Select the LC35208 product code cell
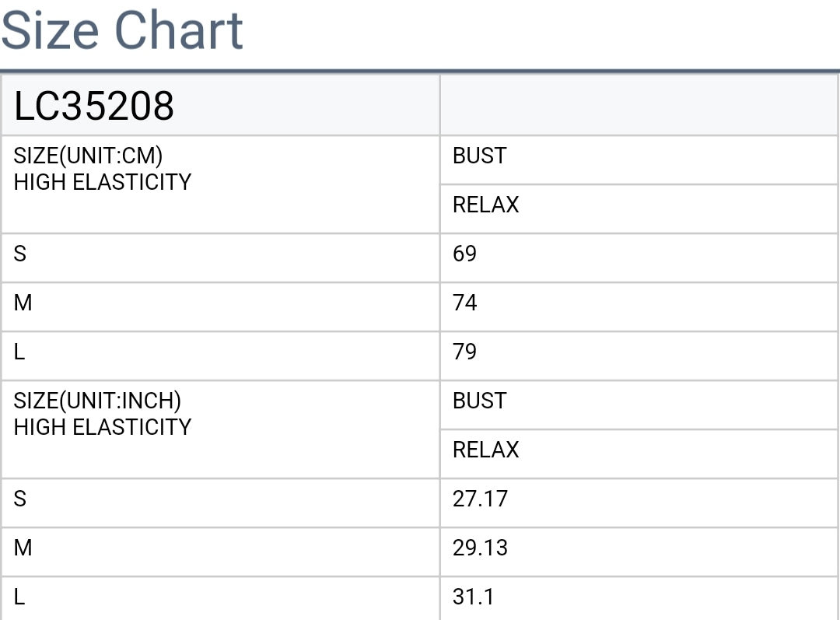 (x=221, y=105)
